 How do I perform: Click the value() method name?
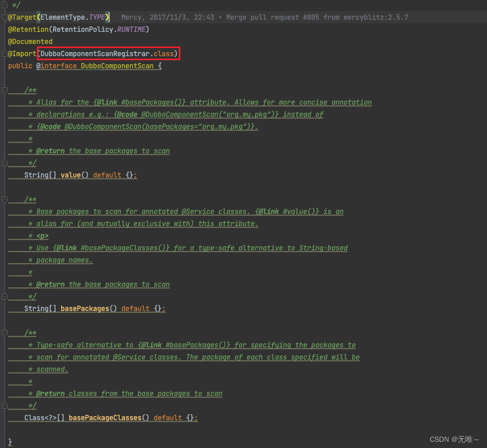71,175
